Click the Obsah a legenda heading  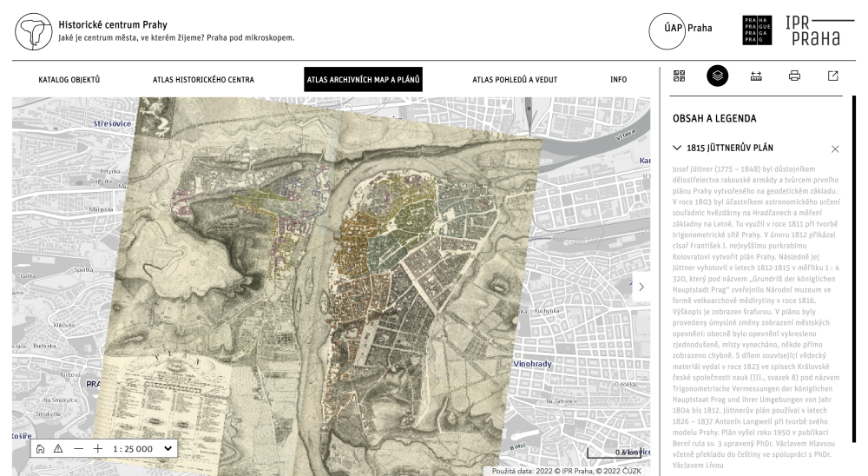pyautogui.click(x=714, y=119)
